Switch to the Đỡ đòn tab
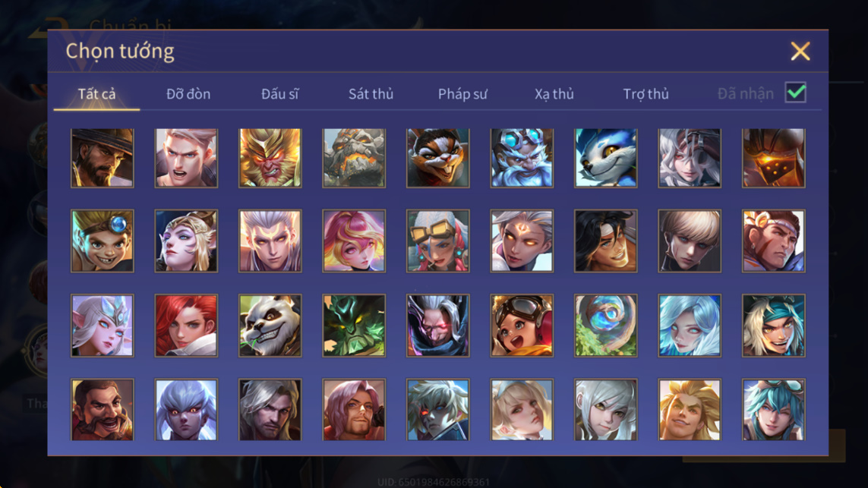Image resolution: width=868 pixels, height=488 pixels. point(188,94)
